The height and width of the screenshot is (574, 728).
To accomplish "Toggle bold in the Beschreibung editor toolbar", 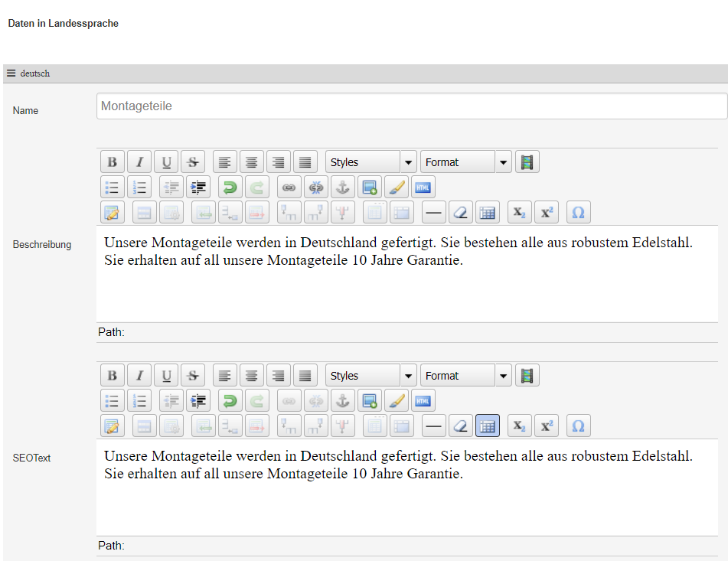I will (x=113, y=162).
